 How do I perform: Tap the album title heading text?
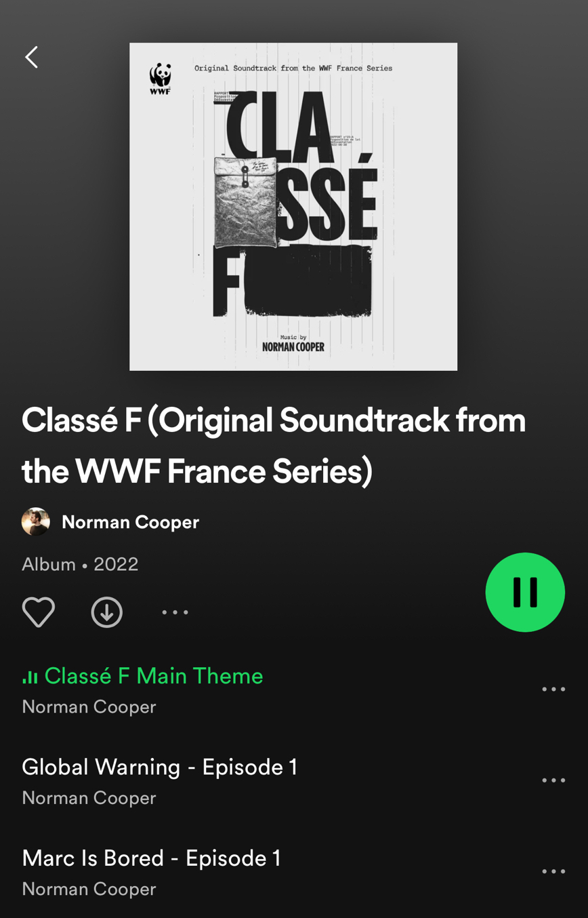coord(274,445)
